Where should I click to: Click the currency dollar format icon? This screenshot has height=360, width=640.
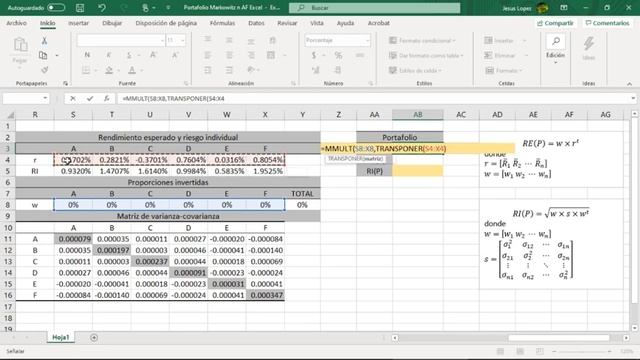tap(314, 55)
